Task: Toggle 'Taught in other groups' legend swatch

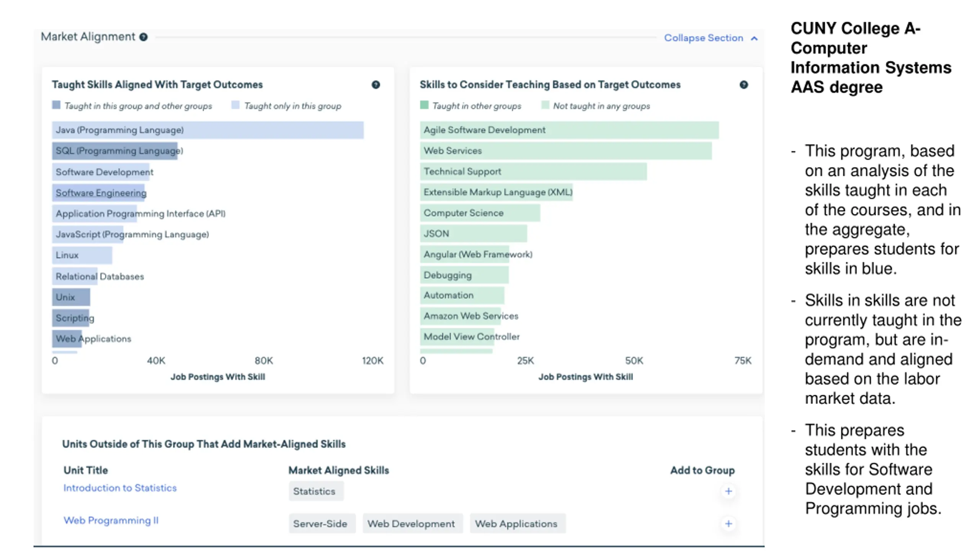Action: [424, 105]
